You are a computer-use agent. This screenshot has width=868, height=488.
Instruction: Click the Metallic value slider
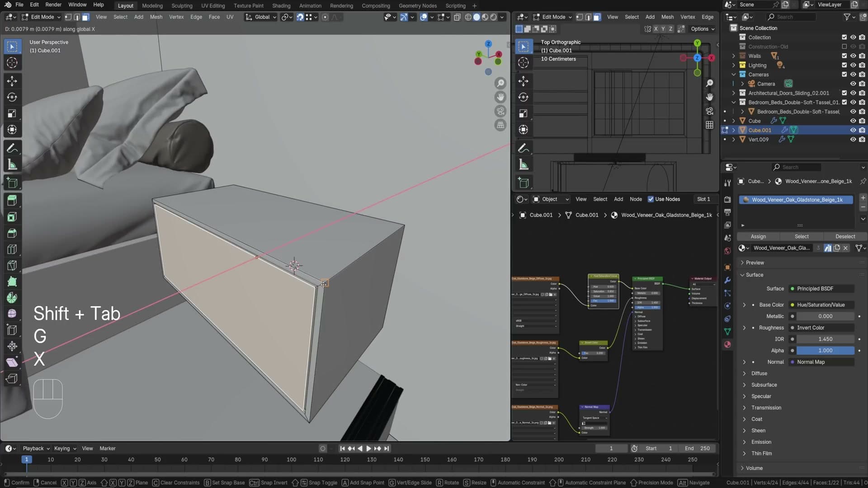pos(825,316)
